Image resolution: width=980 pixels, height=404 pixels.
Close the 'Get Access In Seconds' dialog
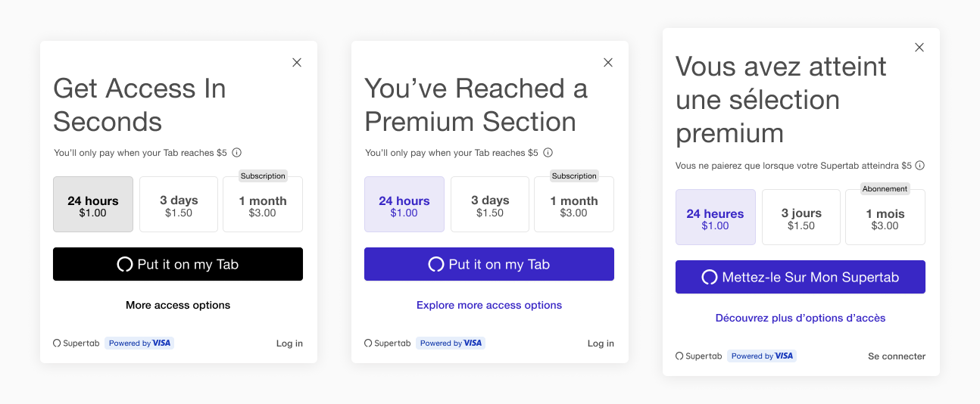click(x=297, y=63)
